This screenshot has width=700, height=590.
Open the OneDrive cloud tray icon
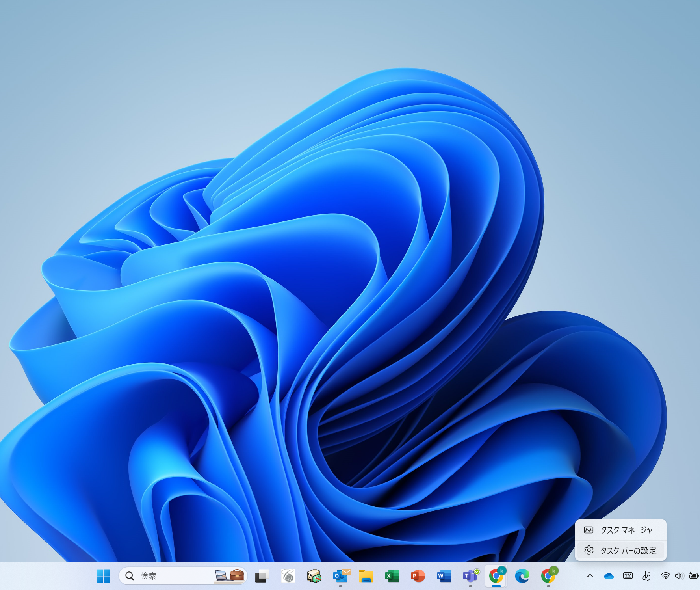pos(609,576)
